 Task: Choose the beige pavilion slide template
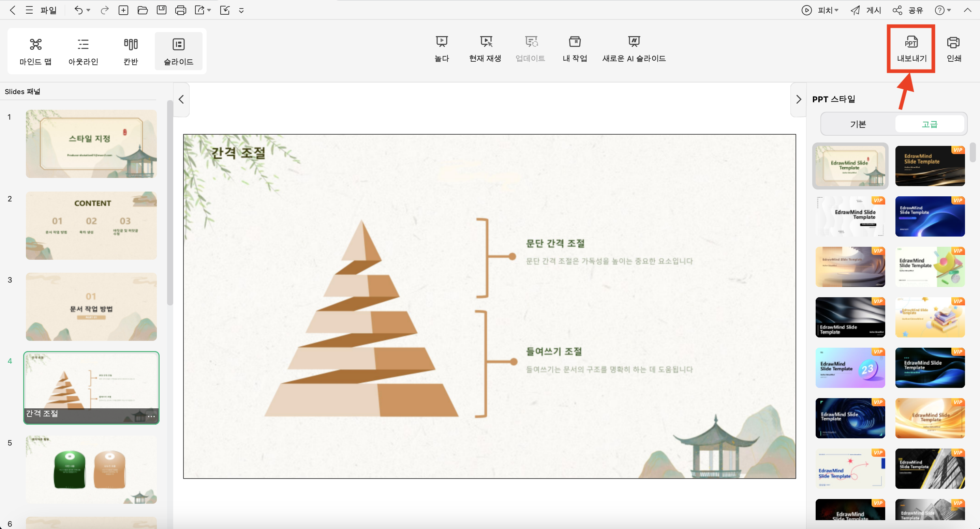click(850, 166)
